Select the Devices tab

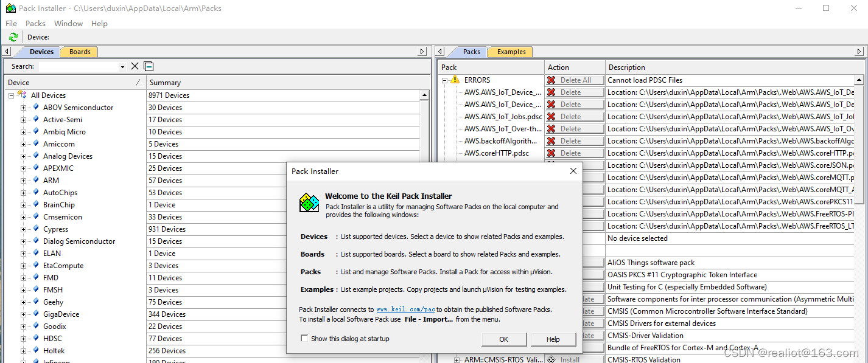(x=41, y=52)
